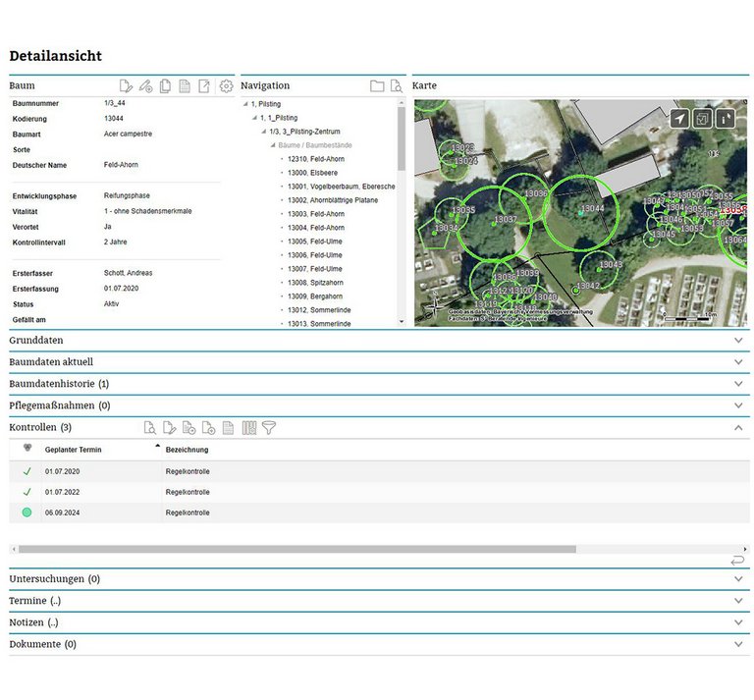Collapse the '1/3, 3_Pilsting-Zentrum' tree node

(264, 132)
